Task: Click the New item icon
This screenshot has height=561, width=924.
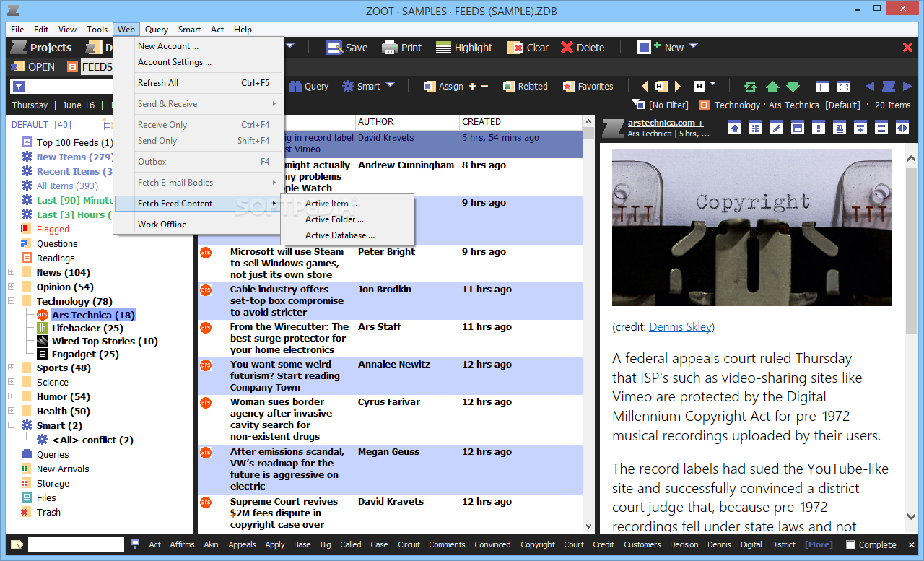Action: click(x=648, y=47)
